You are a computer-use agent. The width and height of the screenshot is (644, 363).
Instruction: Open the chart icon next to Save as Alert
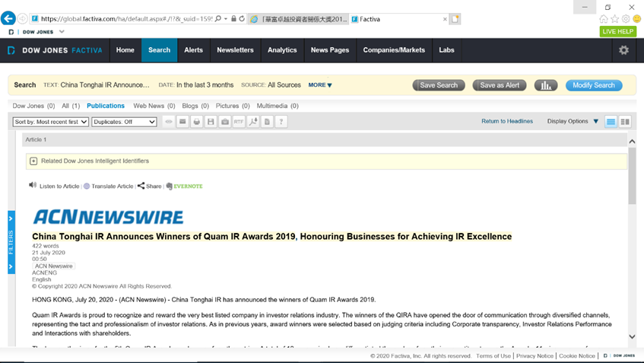(x=545, y=85)
